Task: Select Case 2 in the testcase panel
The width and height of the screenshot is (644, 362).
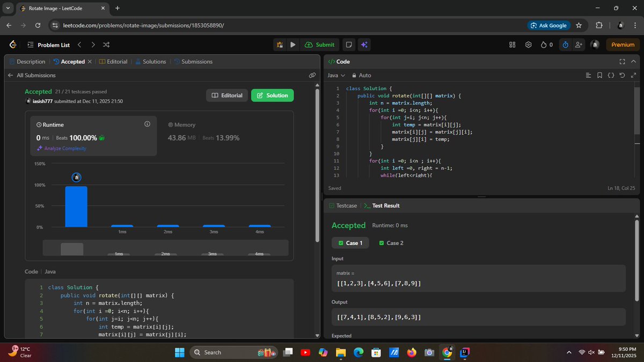Action: coord(391,243)
